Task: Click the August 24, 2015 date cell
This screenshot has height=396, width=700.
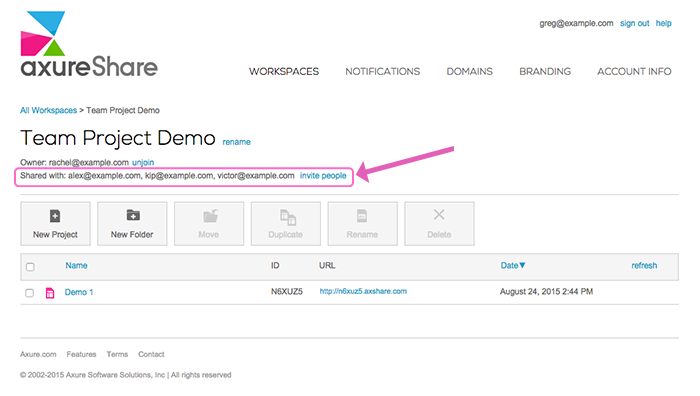Action: 546,292
